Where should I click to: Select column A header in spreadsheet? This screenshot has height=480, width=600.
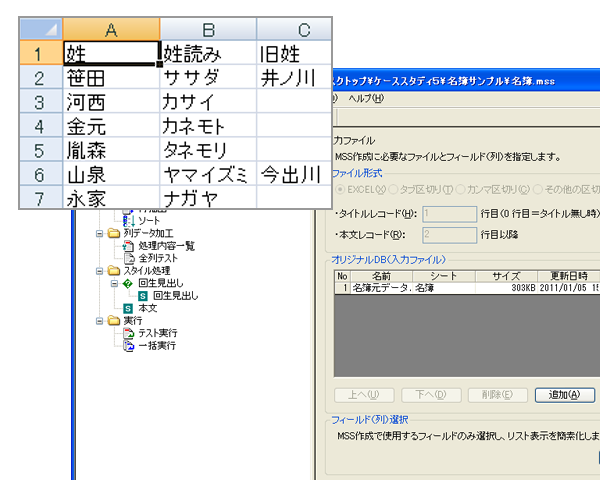[111, 29]
